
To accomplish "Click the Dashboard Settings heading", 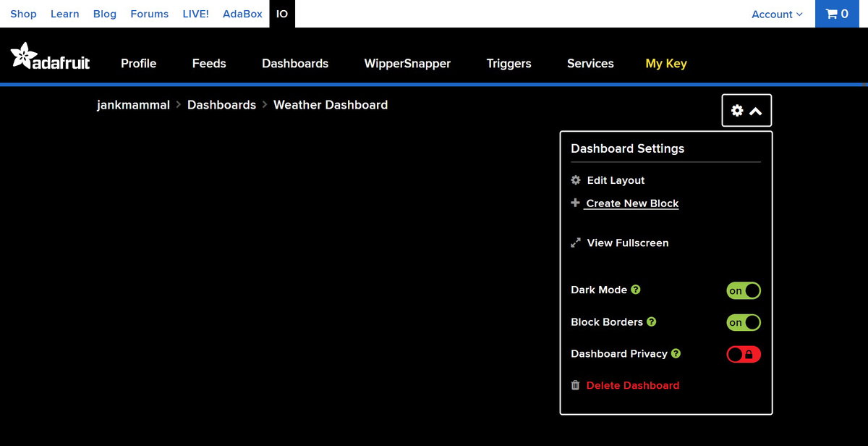I will point(628,148).
